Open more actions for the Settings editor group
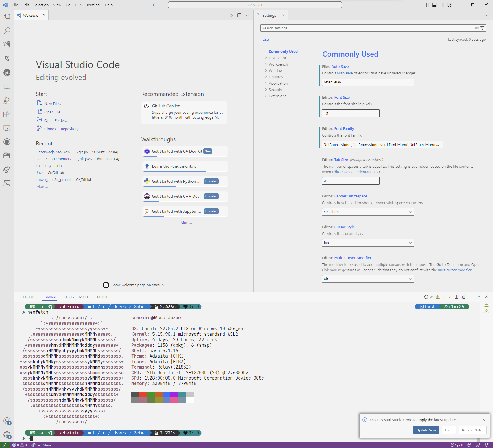This screenshot has height=448, width=493. tap(486, 15)
